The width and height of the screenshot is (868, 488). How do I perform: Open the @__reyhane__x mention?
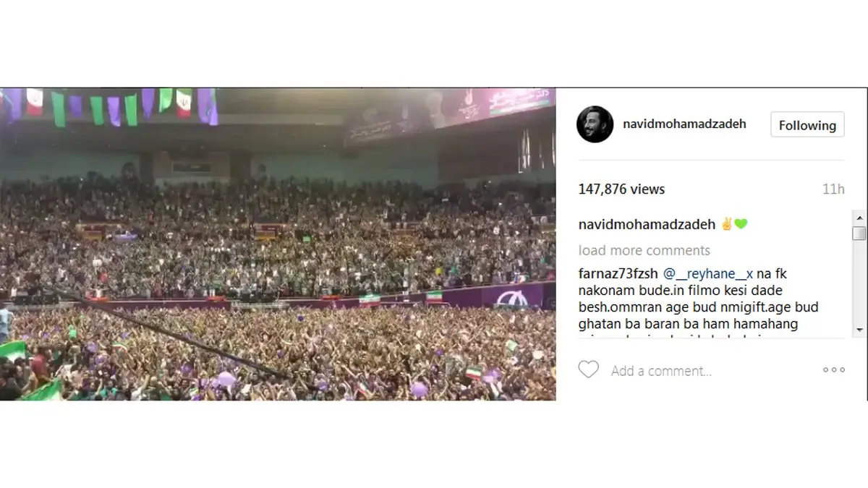click(x=708, y=274)
